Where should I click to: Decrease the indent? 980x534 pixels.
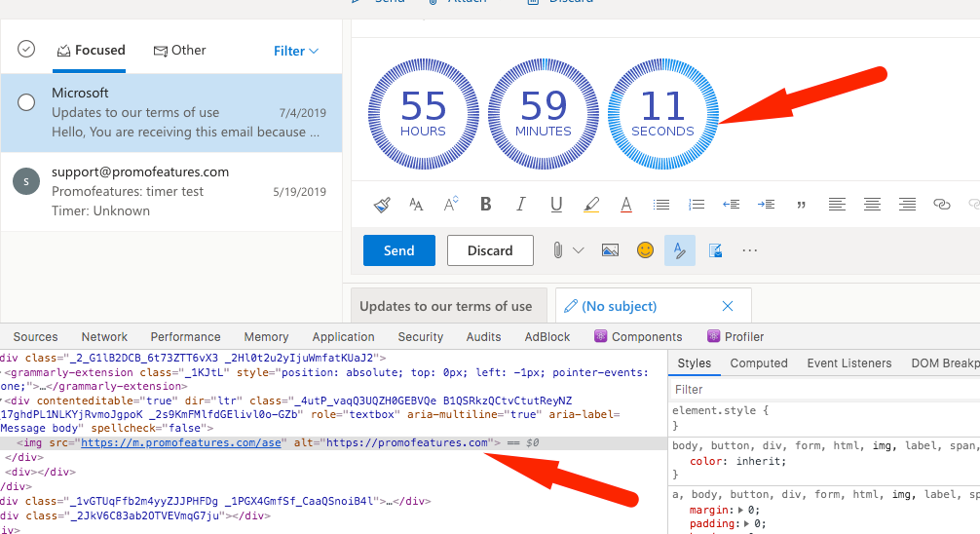732,205
